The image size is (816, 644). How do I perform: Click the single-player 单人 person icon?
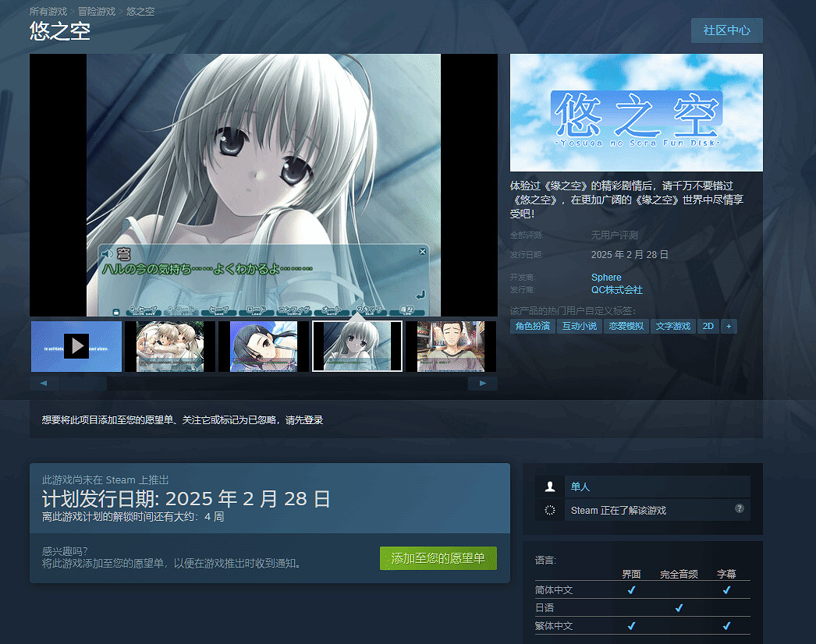[550, 487]
